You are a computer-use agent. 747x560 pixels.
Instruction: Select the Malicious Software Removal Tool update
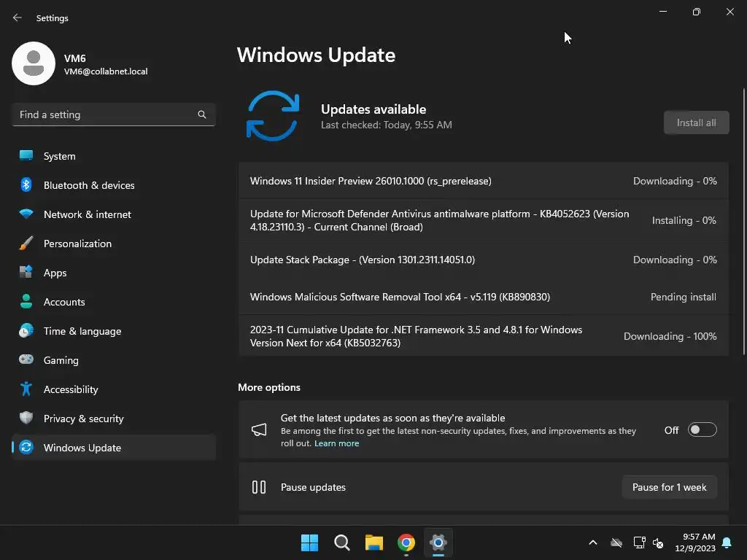484,297
